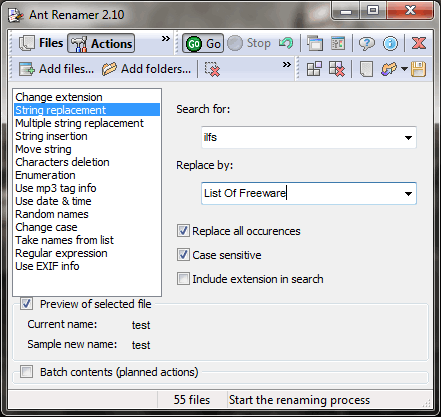Click the stacked windows icon
The image size is (441, 417).
click(x=315, y=43)
